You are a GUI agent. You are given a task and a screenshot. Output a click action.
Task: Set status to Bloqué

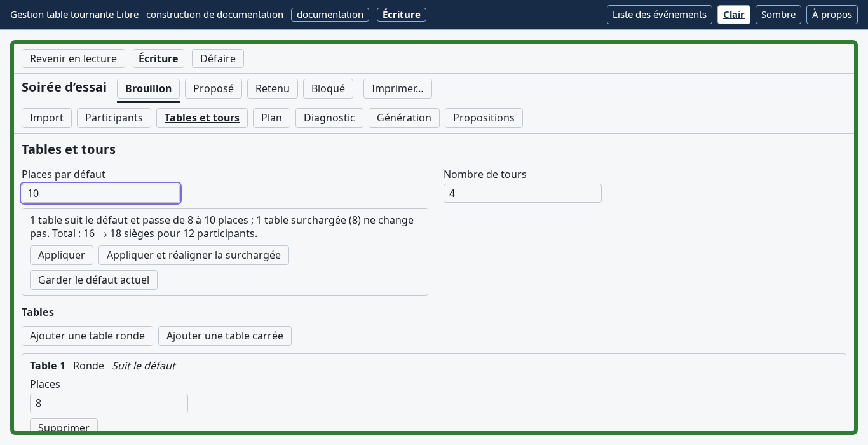(328, 88)
